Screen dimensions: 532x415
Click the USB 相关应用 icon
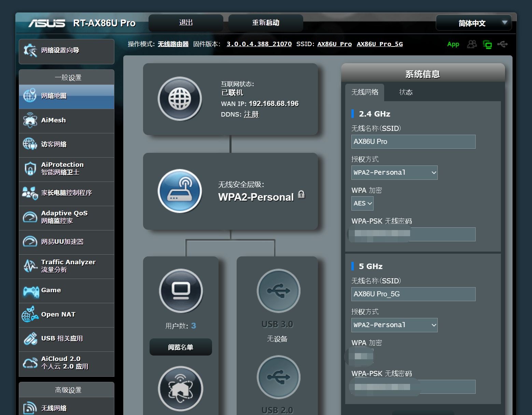pos(30,338)
